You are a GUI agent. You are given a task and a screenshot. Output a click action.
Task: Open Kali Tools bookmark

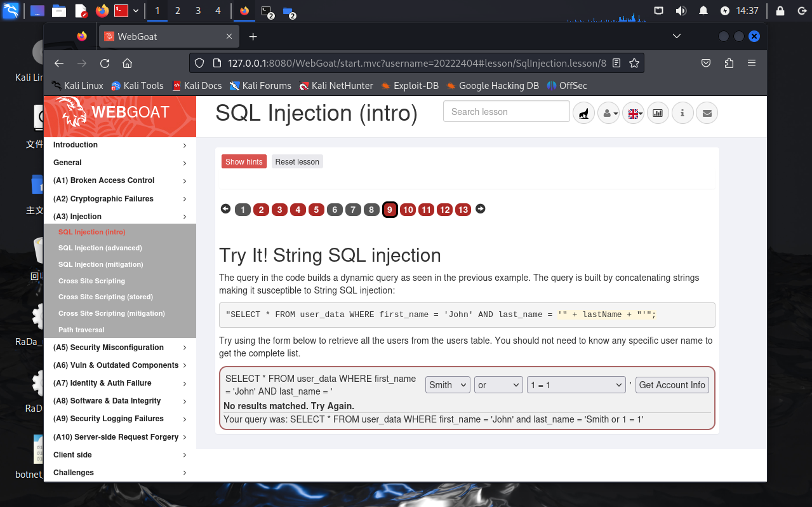pyautogui.click(x=137, y=86)
